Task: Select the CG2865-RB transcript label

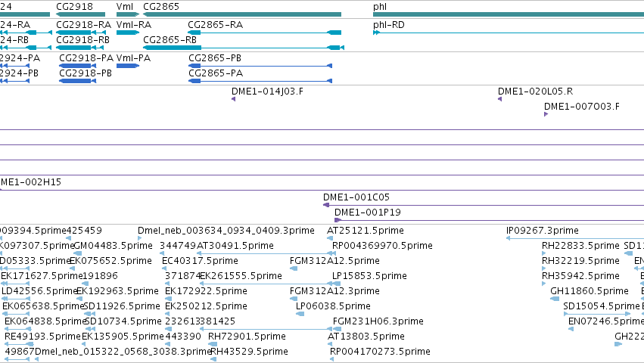Action: point(170,40)
